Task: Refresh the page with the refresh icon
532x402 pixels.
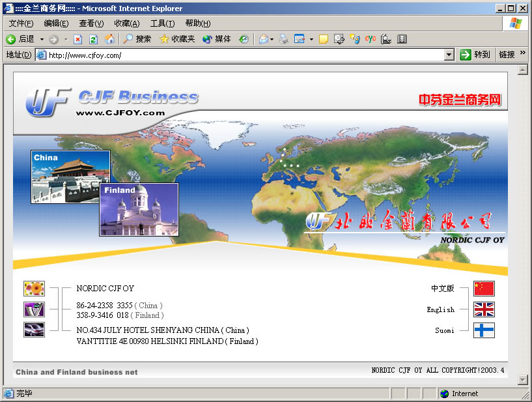Action: [93, 39]
